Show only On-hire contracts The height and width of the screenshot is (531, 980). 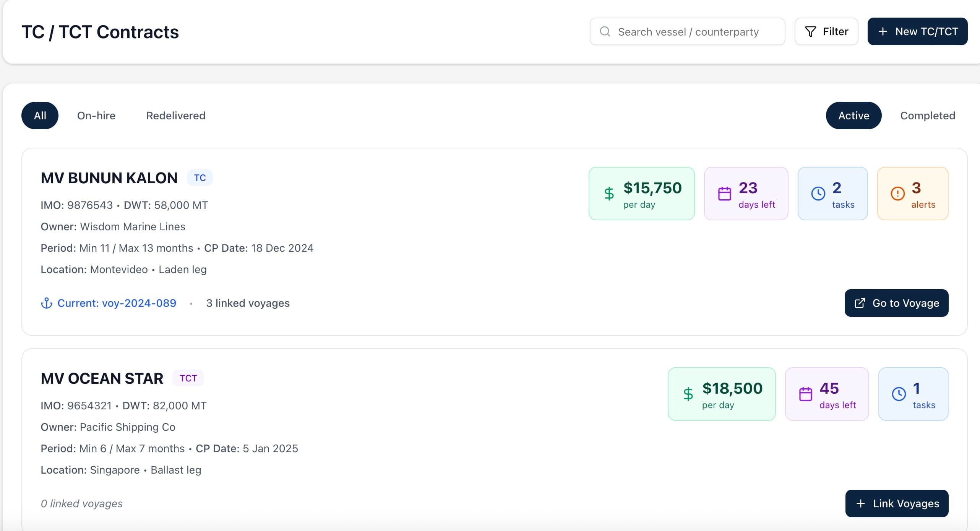click(x=96, y=116)
